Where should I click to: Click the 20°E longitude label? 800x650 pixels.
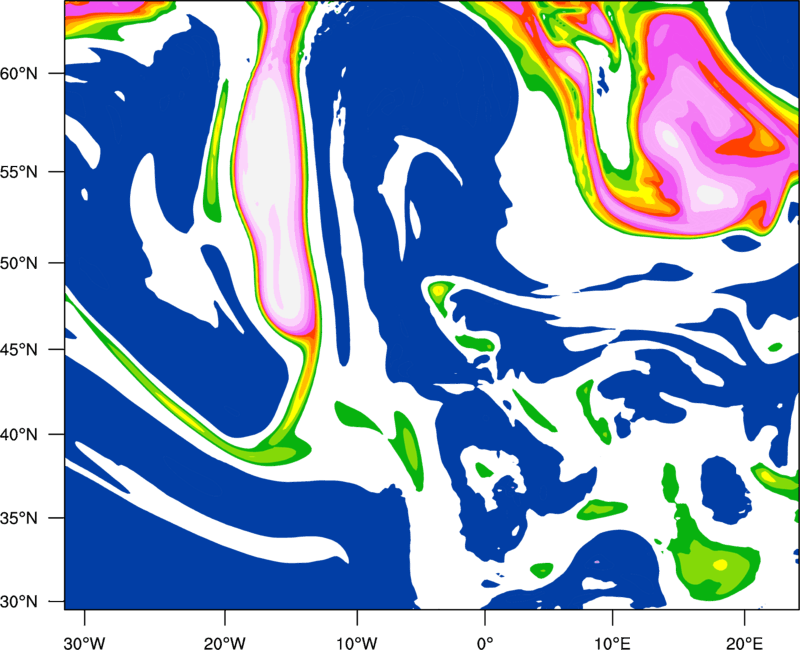coord(744,643)
